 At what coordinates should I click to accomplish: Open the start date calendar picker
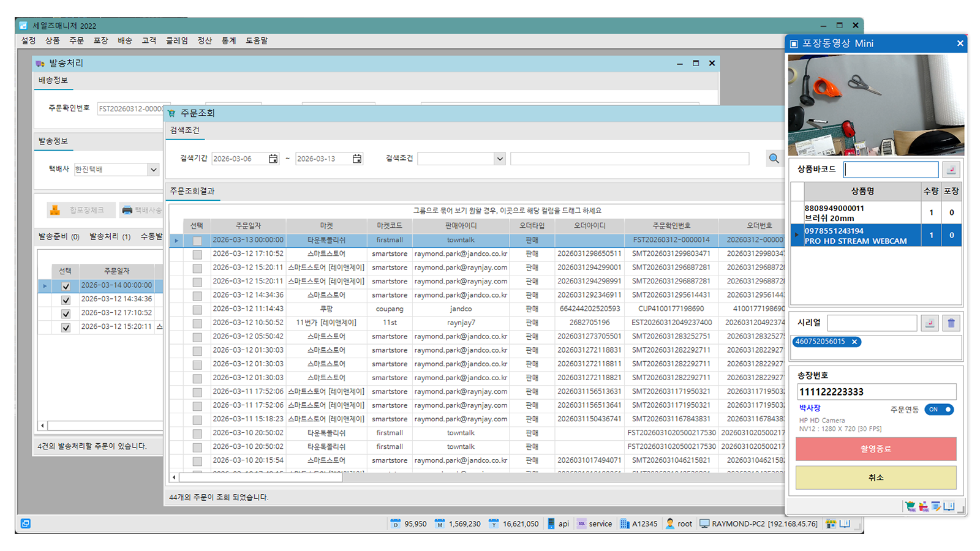[273, 159]
